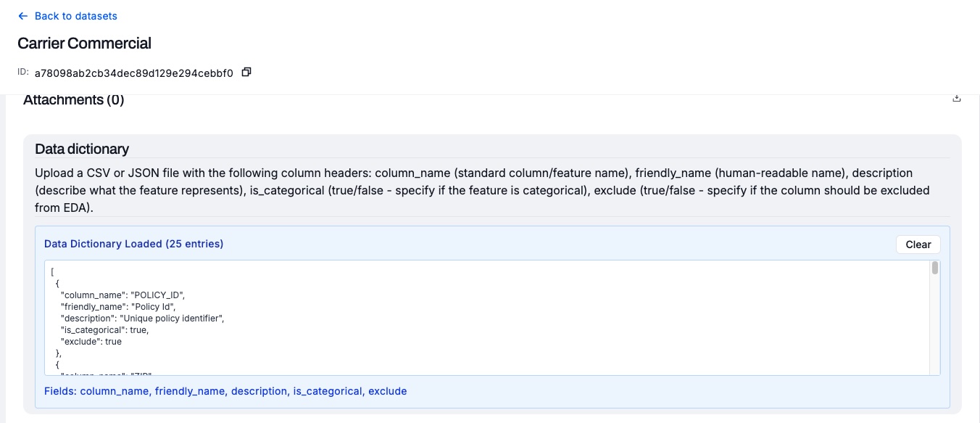This screenshot has height=423, width=980.
Task: Select the Fields summary text below the JSON viewer
Action: pyautogui.click(x=225, y=391)
